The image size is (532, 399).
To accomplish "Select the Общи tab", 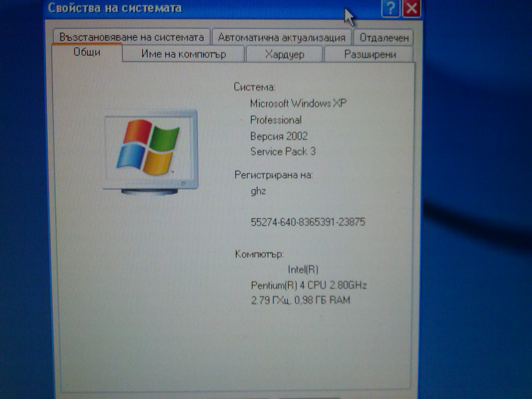I will point(87,52).
